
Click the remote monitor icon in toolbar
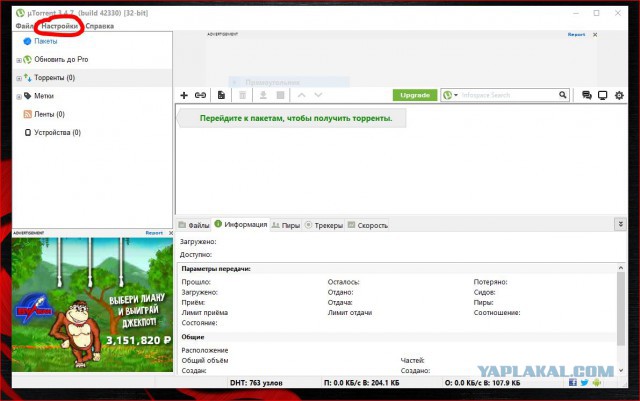(602, 95)
